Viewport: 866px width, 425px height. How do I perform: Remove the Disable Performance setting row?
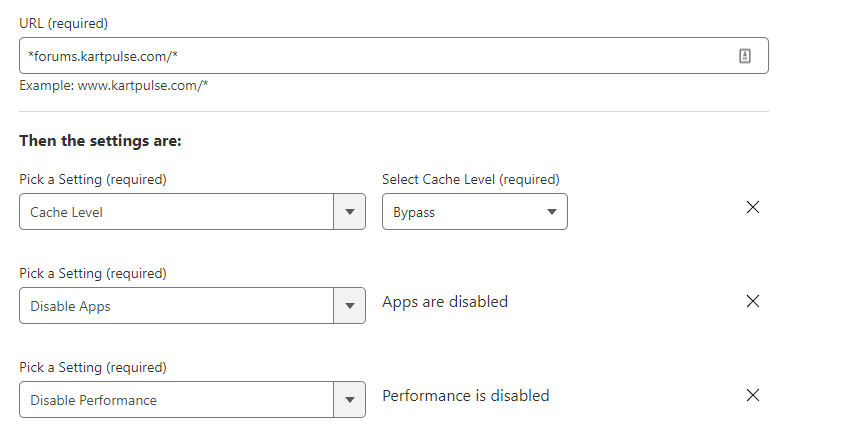pos(753,395)
